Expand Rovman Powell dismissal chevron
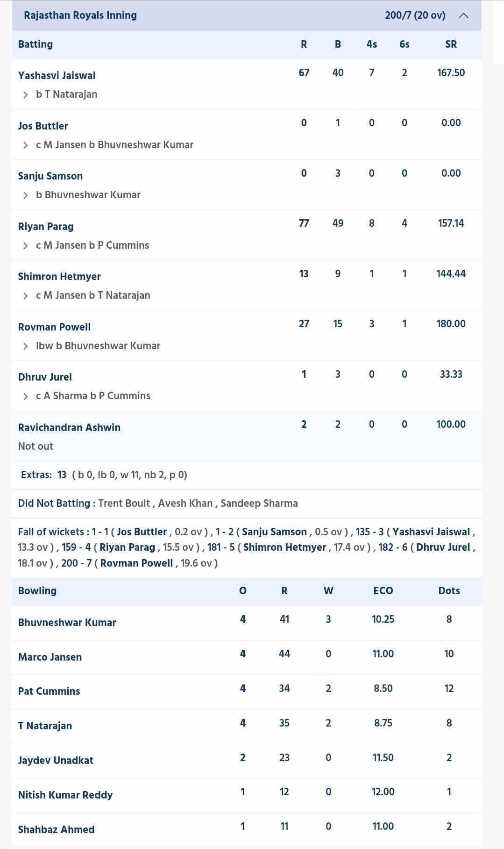The height and width of the screenshot is (849, 504). [26, 346]
